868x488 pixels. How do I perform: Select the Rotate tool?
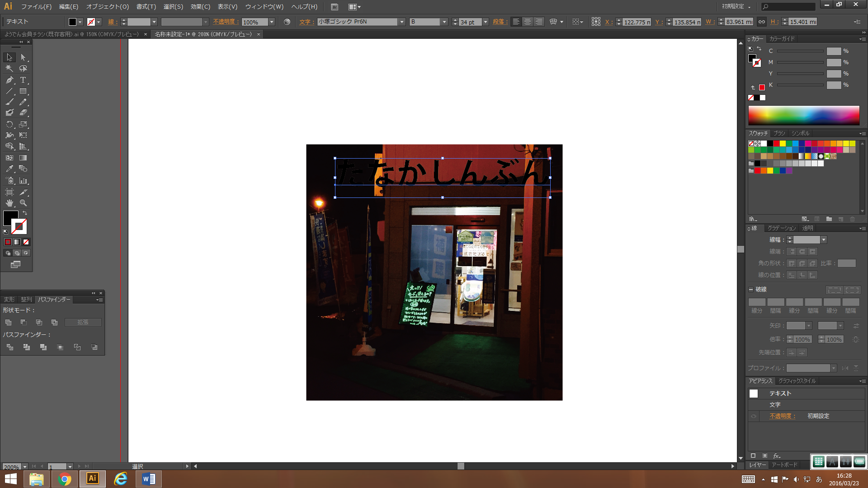8,124
